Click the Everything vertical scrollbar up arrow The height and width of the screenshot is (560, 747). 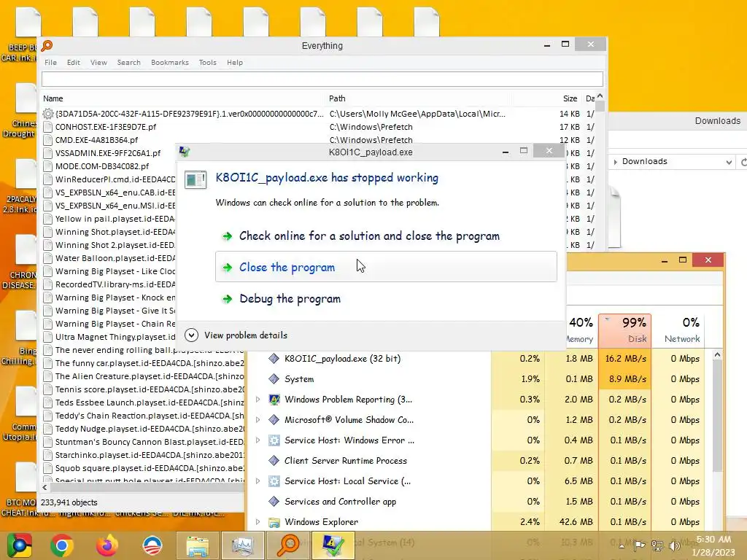point(600,96)
